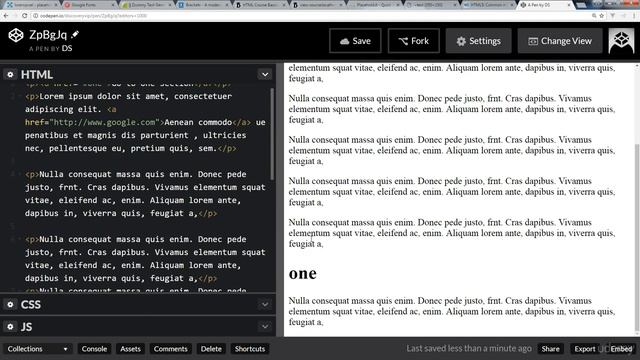Click Change View button

point(560,41)
